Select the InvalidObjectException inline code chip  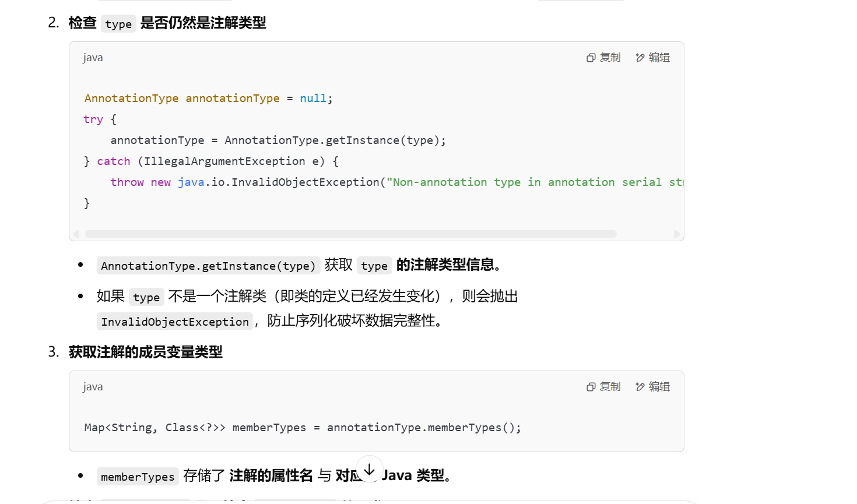pyautogui.click(x=175, y=322)
